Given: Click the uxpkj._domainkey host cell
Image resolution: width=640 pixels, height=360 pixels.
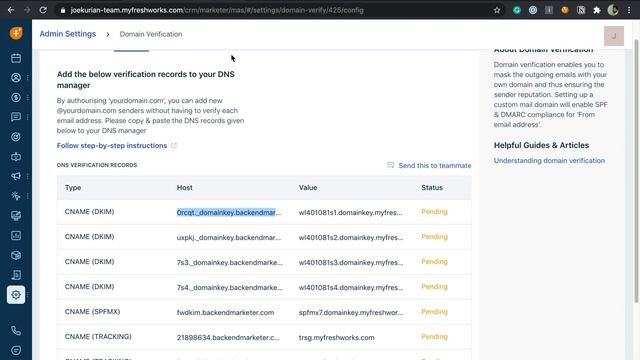Looking at the screenshot, I should tap(229, 237).
